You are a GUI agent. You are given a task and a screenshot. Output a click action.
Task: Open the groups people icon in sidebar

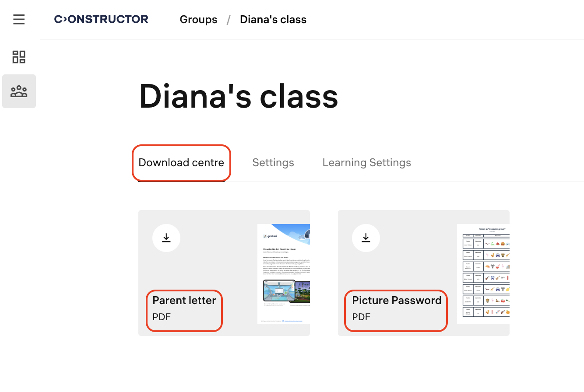[x=19, y=91]
